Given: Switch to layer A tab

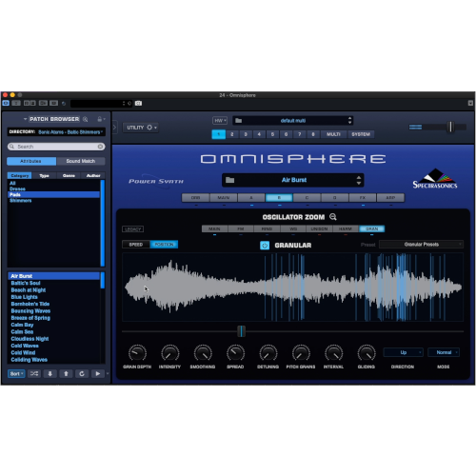Looking at the screenshot, I should point(251,198).
